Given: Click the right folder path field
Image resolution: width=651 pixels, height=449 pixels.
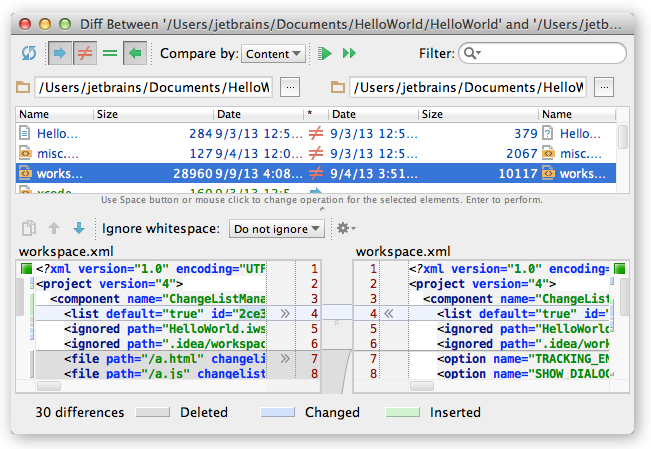Looking at the screenshot, I should coord(468,87).
